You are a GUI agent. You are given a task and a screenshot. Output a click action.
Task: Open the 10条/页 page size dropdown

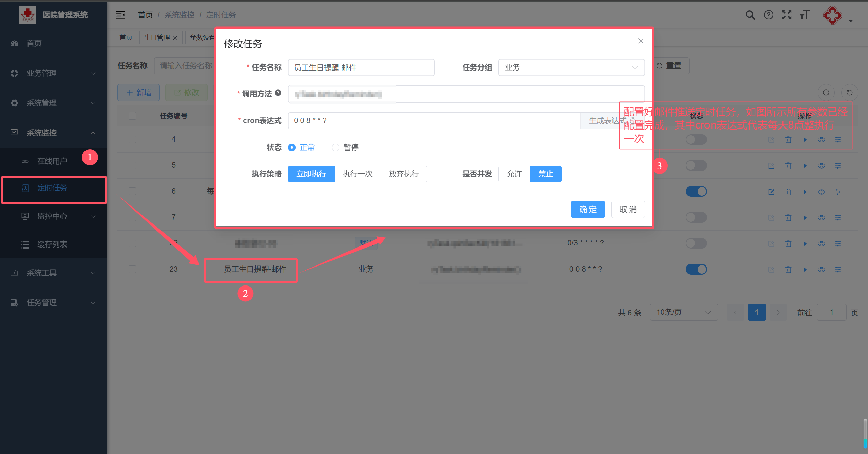click(x=683, y=312)
